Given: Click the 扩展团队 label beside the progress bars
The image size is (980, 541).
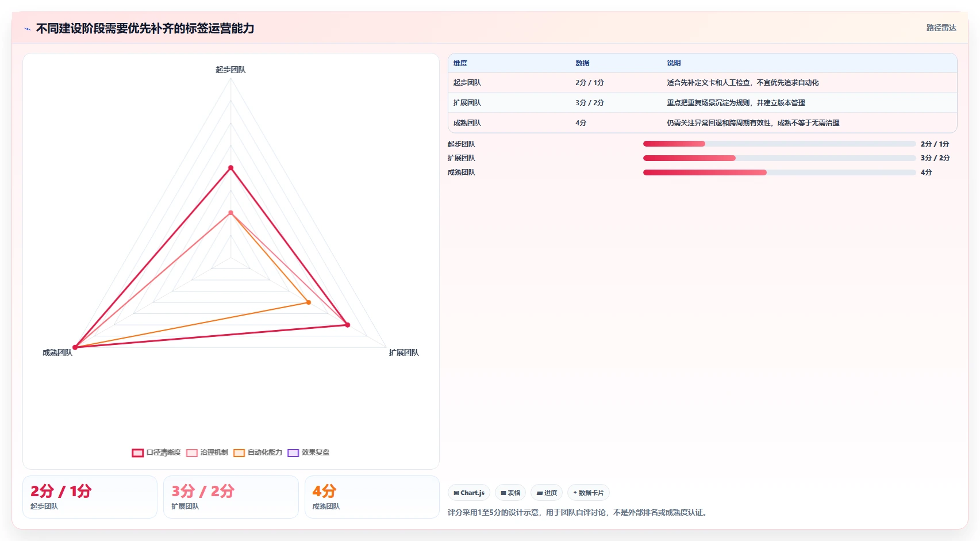Looking at the screenshot, I should [x=462, y=158].
